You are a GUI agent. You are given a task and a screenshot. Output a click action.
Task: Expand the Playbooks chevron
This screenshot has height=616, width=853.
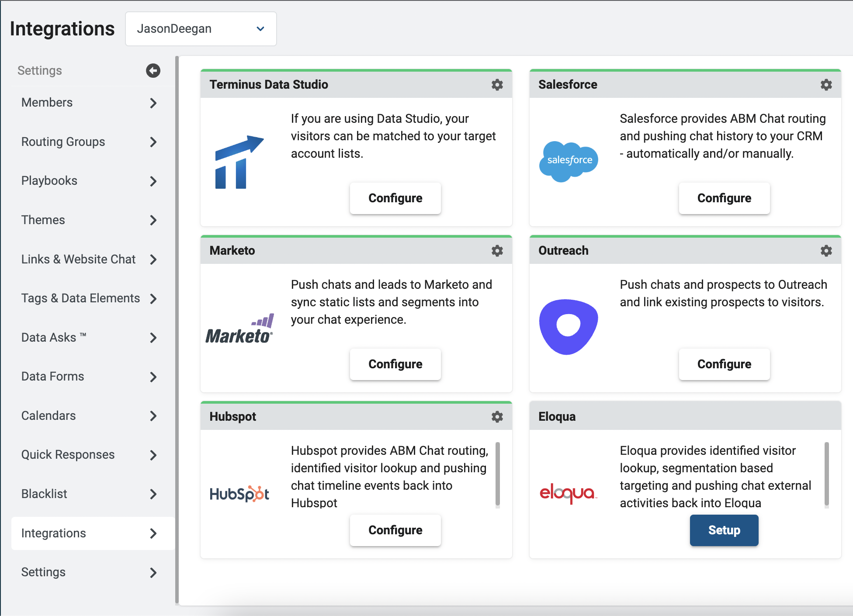click(153, 181)
